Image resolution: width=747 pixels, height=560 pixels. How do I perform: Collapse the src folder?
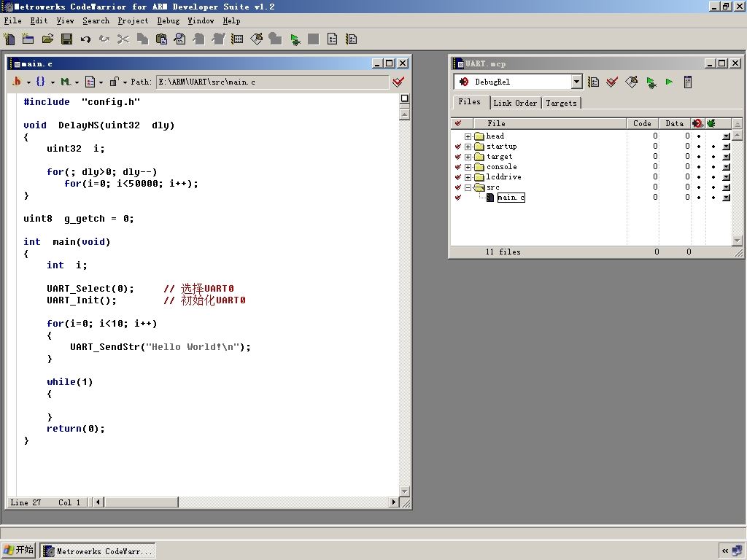pos(468,187)
